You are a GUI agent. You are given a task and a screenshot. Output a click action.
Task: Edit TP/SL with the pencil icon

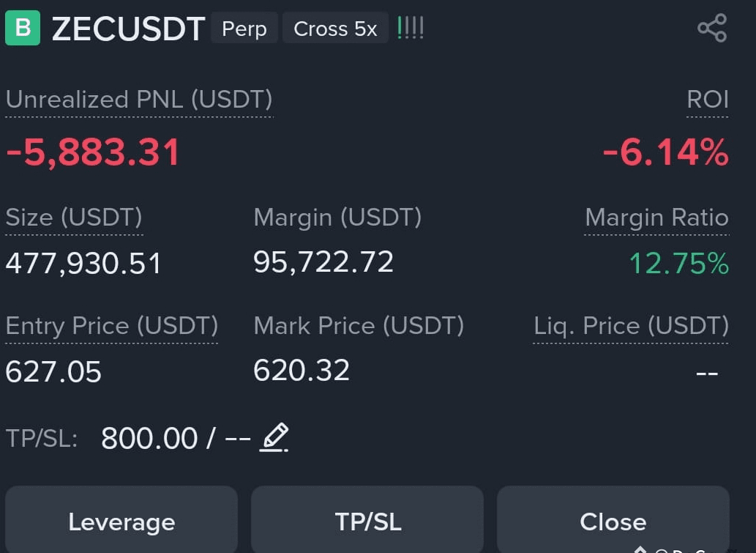click(x=274, y=437)
